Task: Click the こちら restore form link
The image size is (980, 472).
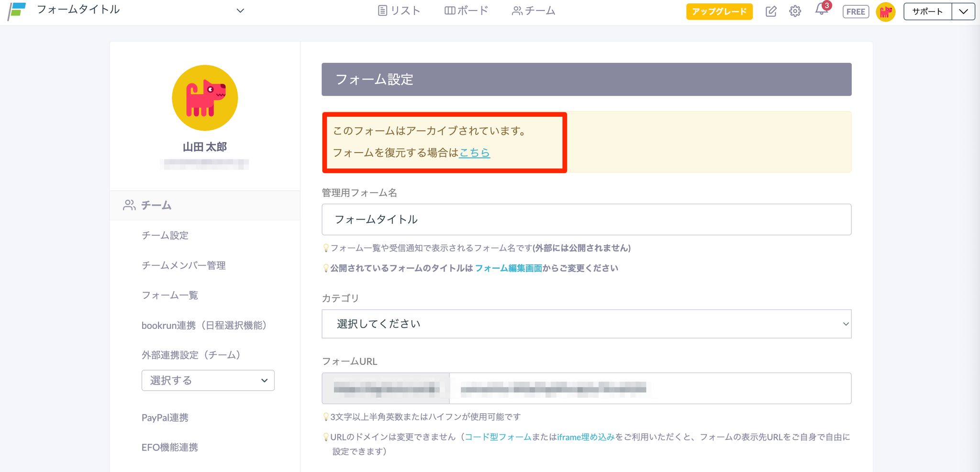Action: (474, 153)
